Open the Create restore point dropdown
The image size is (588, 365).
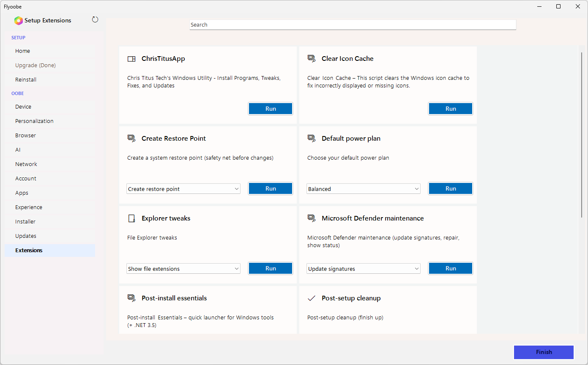tap(183, 189)
